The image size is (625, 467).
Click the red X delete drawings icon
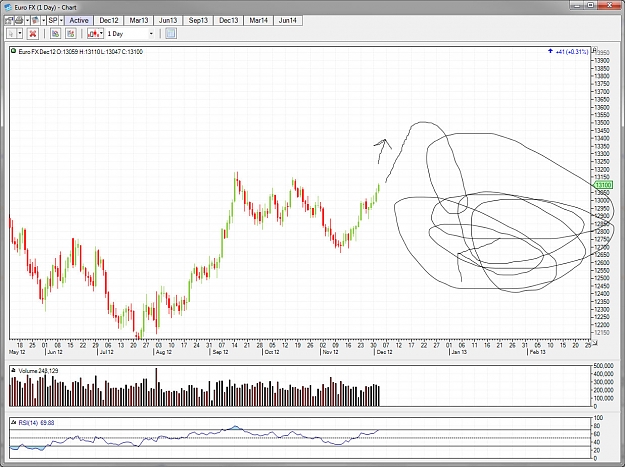[x=33, y=33]
